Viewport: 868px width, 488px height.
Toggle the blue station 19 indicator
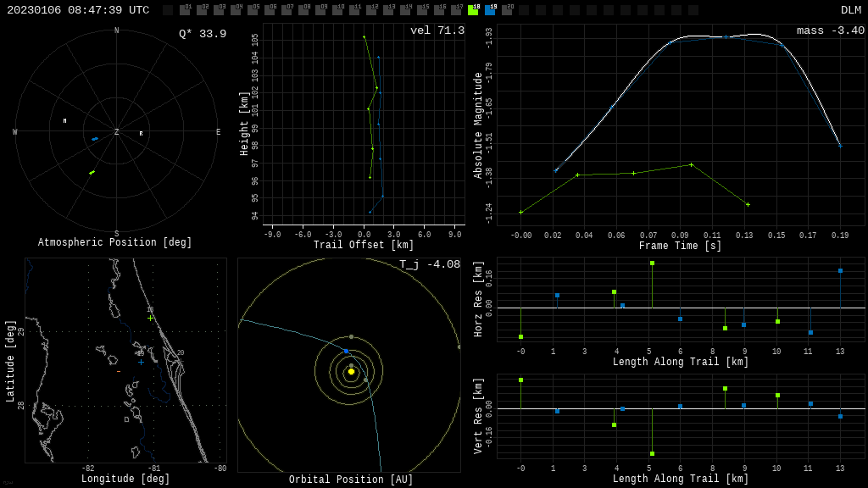(490, 10)
